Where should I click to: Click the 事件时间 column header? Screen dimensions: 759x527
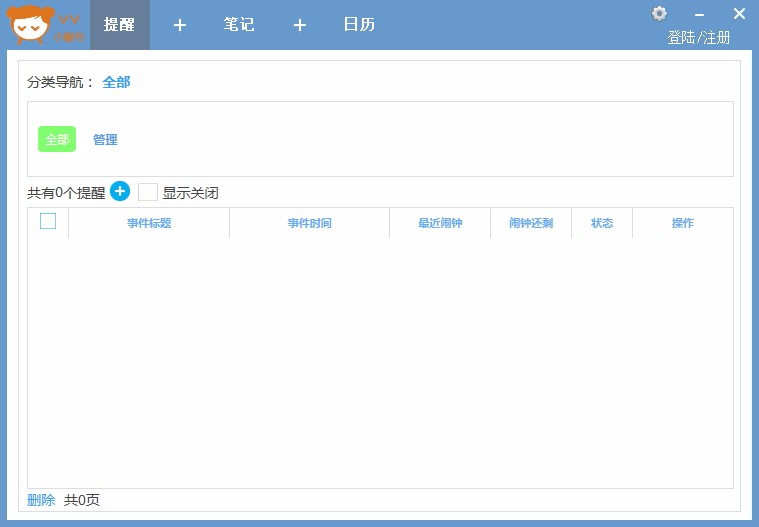point(310,223)
